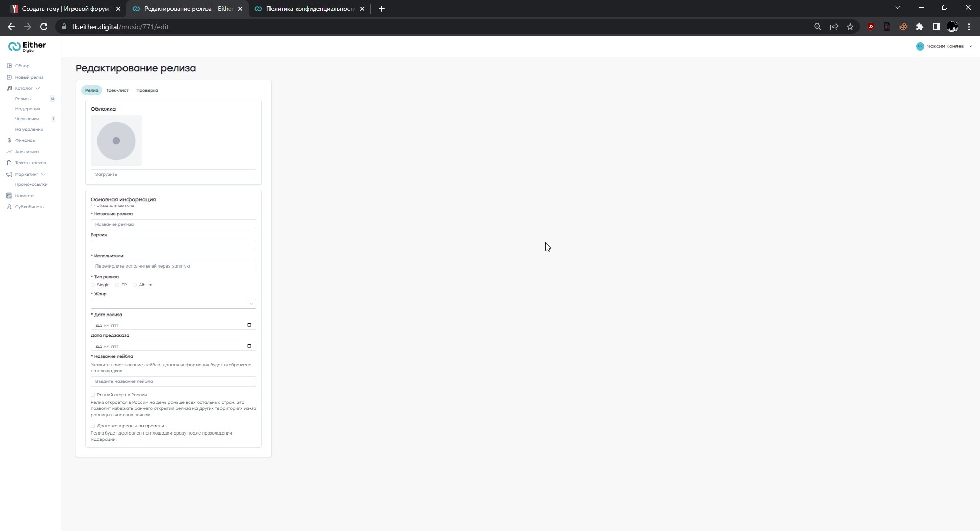This screenshot has height=531, width=980.
Task: Close the Политика конфиденциальности tab
Action: coord(362,9)
